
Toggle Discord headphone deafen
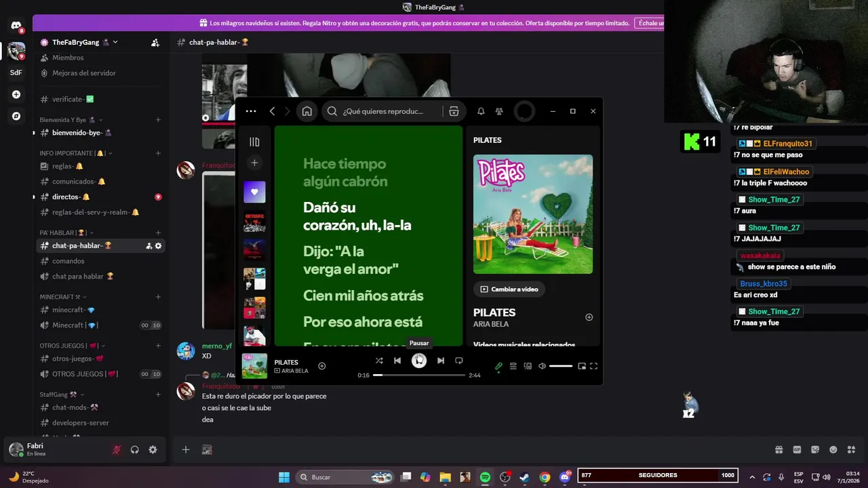135,449
